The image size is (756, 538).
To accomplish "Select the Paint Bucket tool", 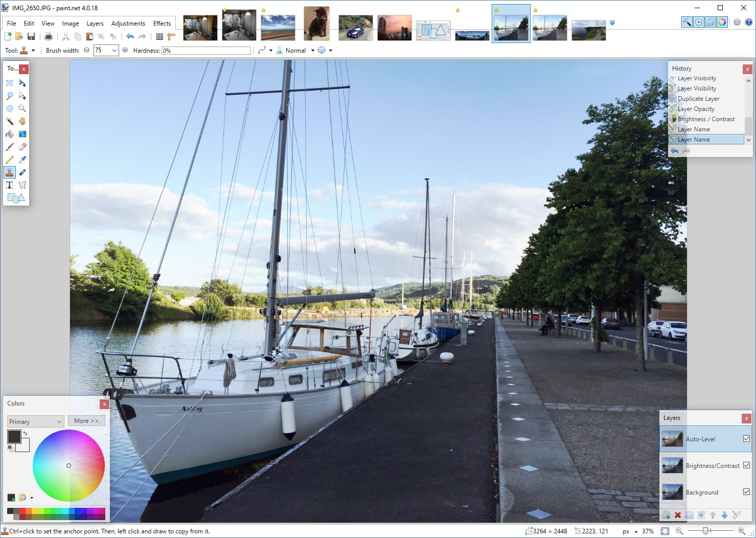I will click(x=9, y=134).
